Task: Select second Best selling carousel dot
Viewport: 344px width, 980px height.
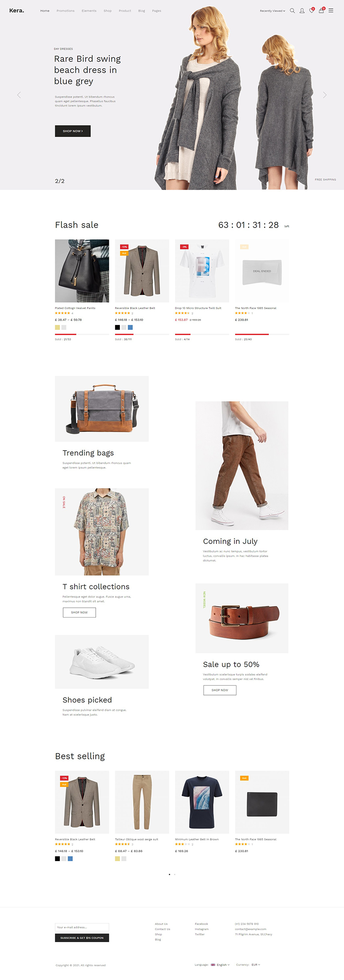Action: pos(175,874)
